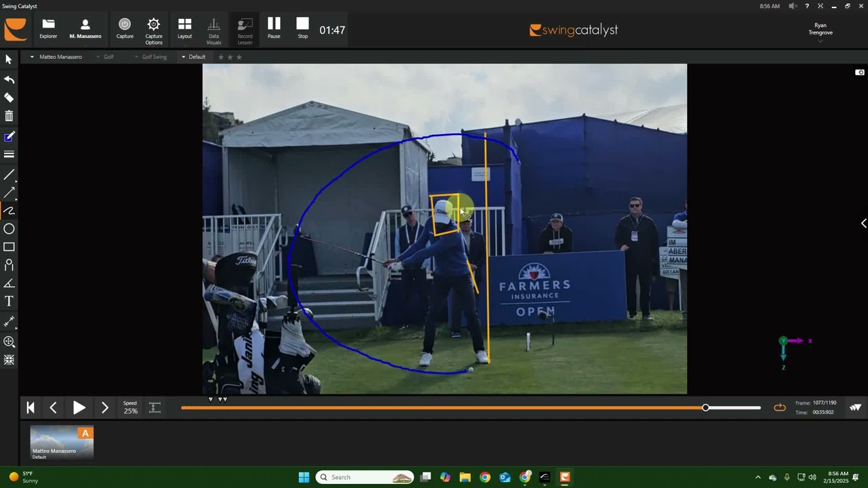
Task: Expand Matteo Manassero player dropdown
Action: click(56, 57)
